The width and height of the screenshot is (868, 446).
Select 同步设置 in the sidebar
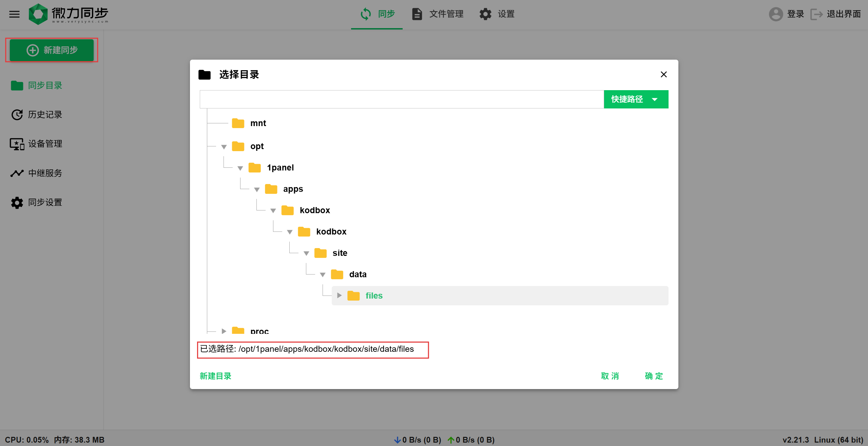click(x=44, y=202)
